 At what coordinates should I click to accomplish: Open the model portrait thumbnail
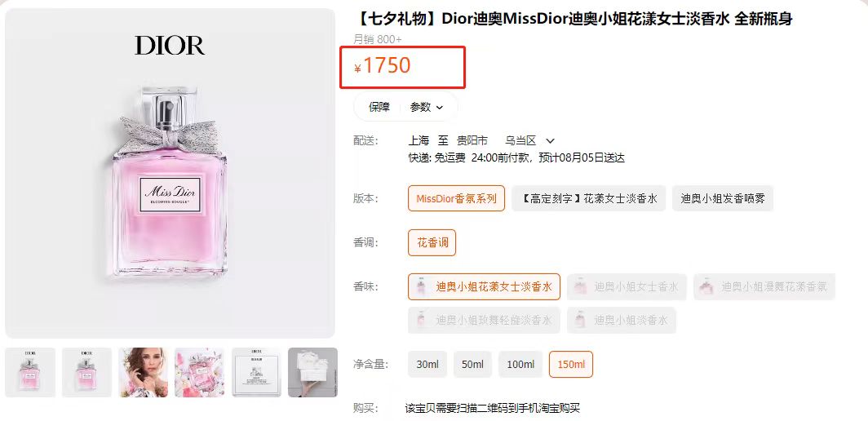[143, 372]
